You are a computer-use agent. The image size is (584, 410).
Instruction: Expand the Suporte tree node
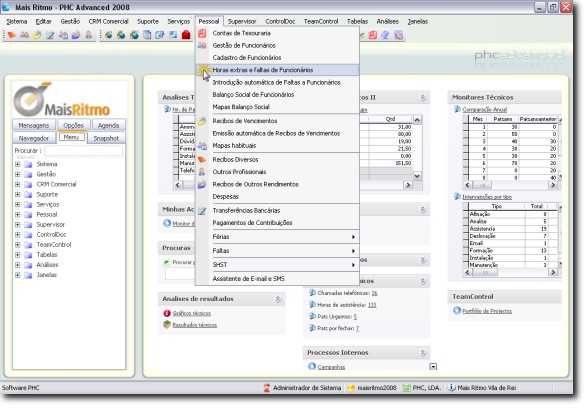click(x=18, y=194)
